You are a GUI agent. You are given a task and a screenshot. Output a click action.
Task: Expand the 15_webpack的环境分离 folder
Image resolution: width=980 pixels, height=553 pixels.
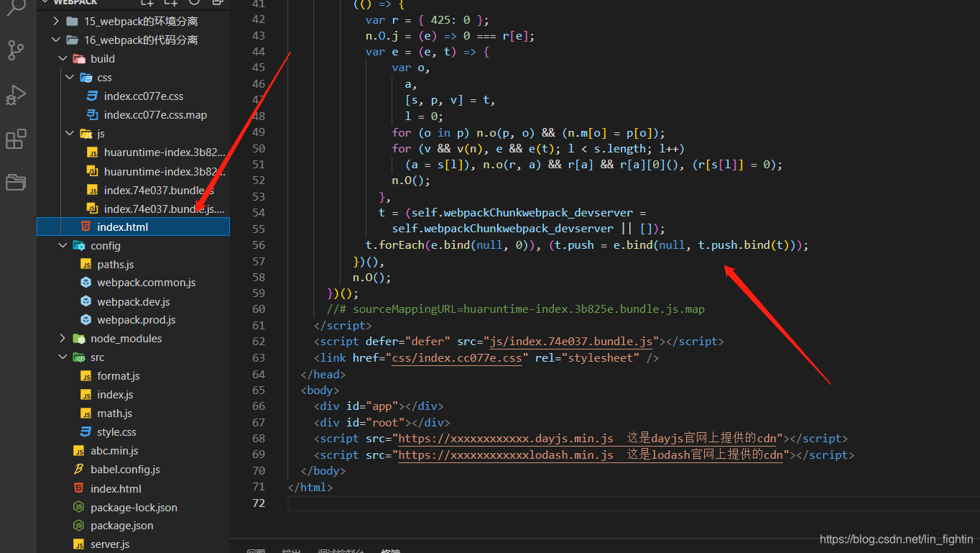click(56, 22)
